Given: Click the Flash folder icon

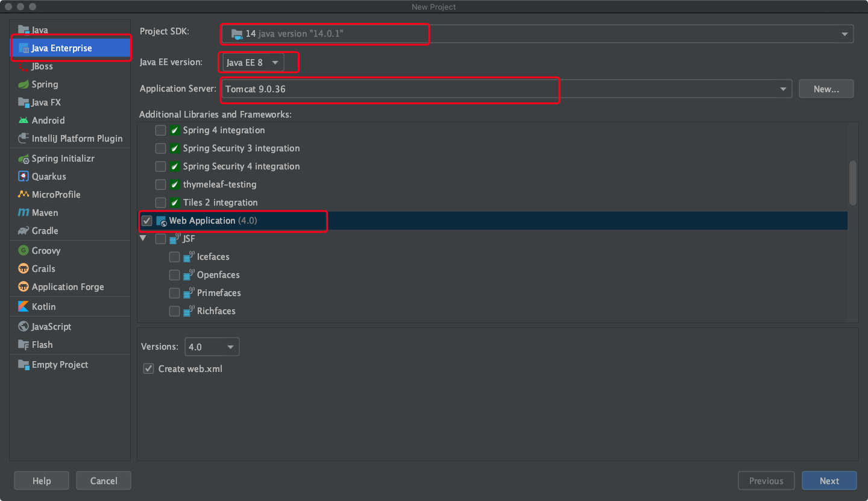Looking at the screenshot, I should [x=24, y=345].
